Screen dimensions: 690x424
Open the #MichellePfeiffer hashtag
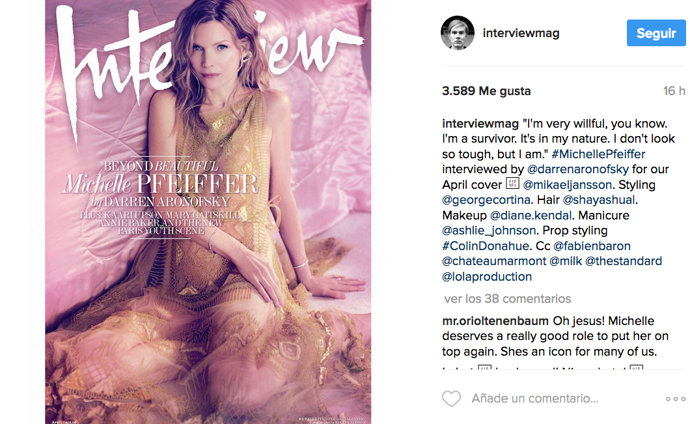598,154
